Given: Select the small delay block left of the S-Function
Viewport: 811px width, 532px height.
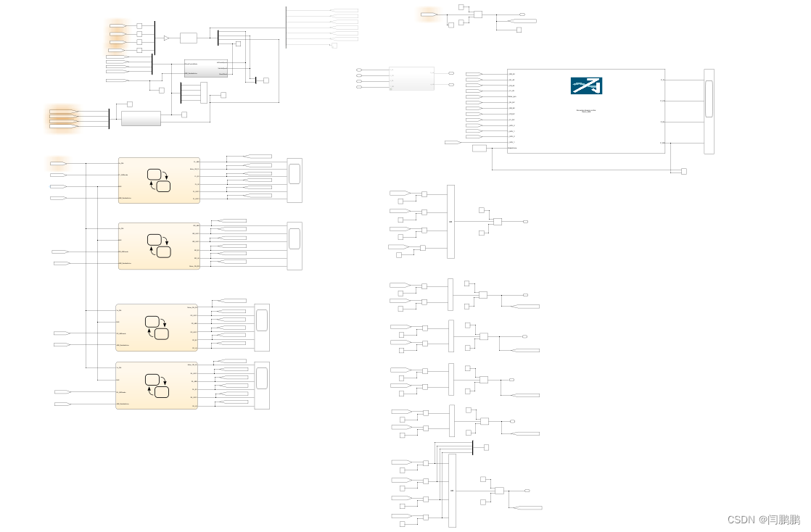Looking at the screenshot, I should [x=479, y=148].
